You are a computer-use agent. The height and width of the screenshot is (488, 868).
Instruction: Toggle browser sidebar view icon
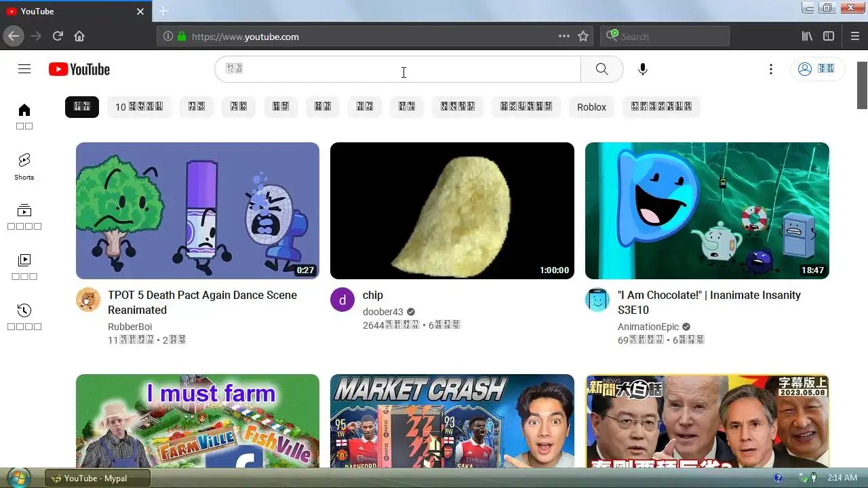pos(829,37)
